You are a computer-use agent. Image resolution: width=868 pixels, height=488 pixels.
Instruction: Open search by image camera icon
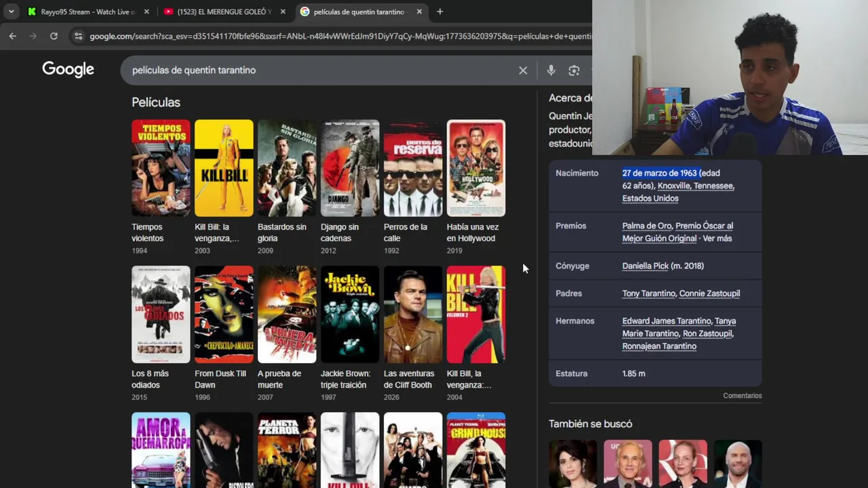574,70
